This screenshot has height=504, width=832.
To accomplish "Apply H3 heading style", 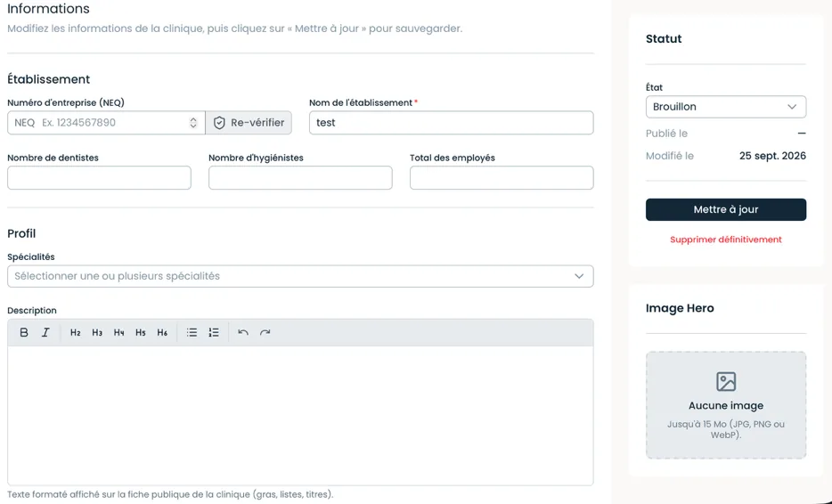I will click(97, 333).
